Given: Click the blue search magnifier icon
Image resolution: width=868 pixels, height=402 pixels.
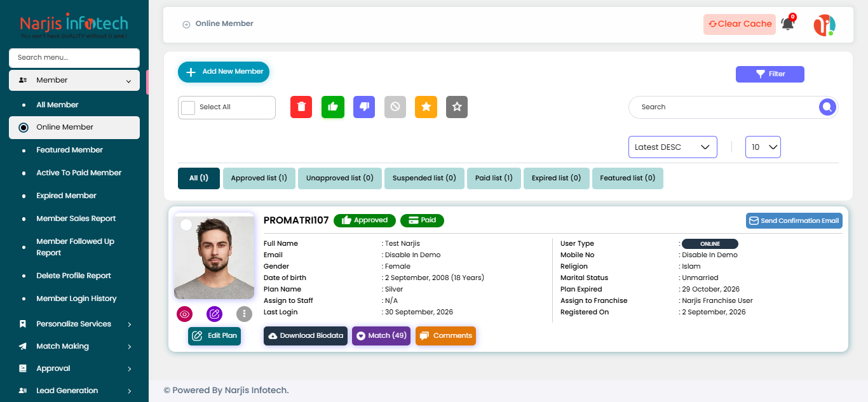Looking at the screenshot, I should point(827,107).
